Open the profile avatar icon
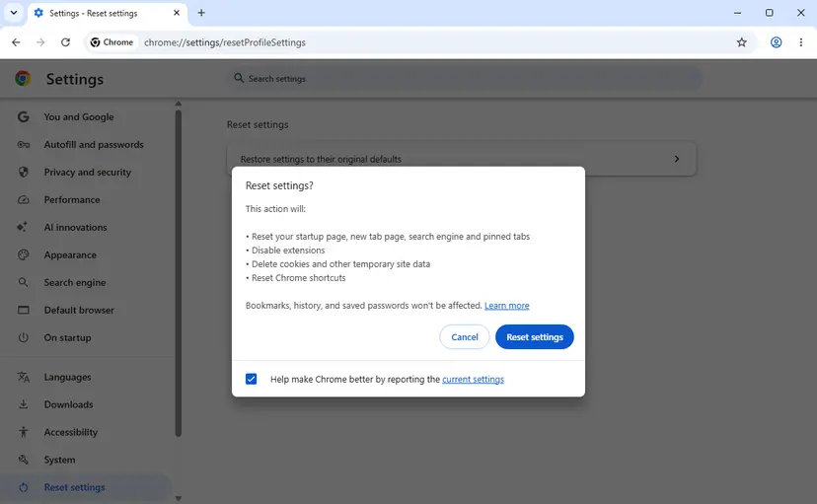 point(776,42)
